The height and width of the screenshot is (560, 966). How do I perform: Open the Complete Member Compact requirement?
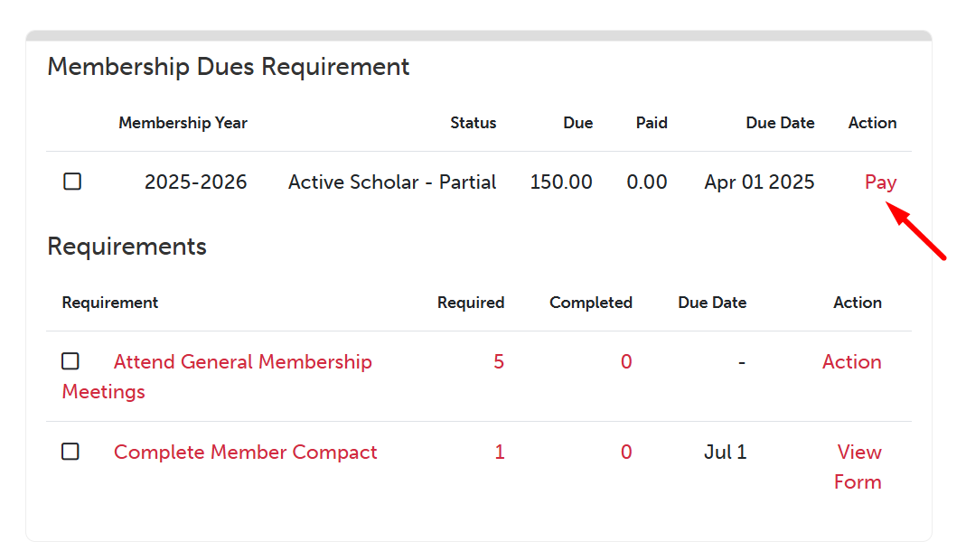click(245, 453)
